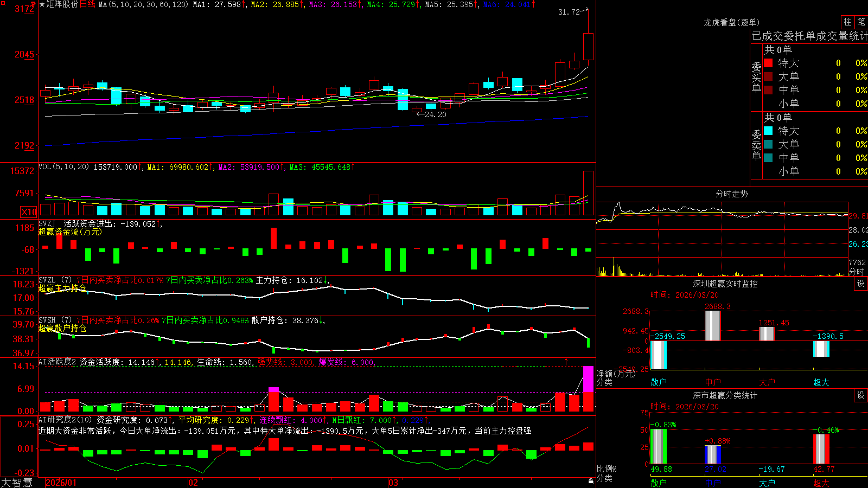Click the 49.88 散户 bar in 分类统计

pos(658,446)
